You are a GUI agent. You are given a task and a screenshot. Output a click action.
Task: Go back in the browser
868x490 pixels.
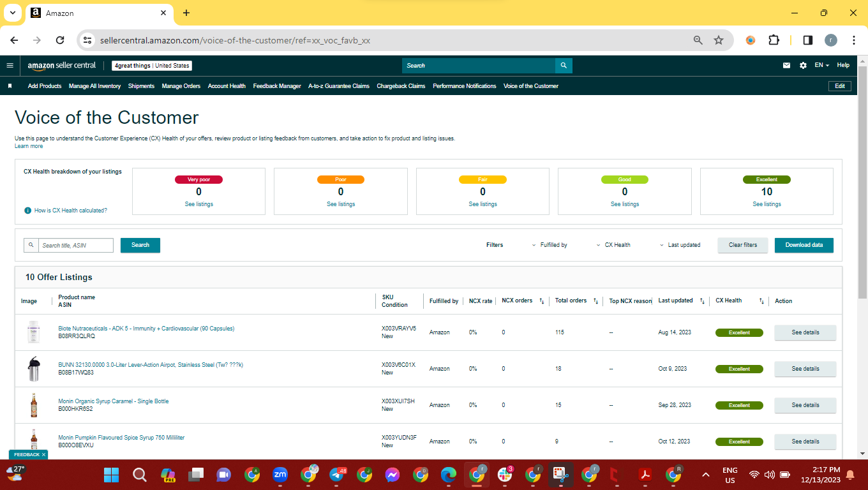[14, 40]
